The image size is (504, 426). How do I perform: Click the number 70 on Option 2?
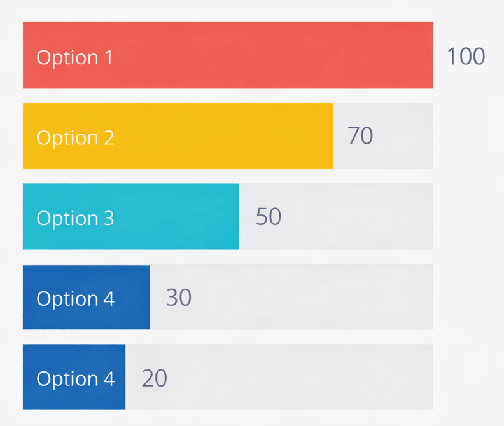pyautogui.click(x=360, y=136)
